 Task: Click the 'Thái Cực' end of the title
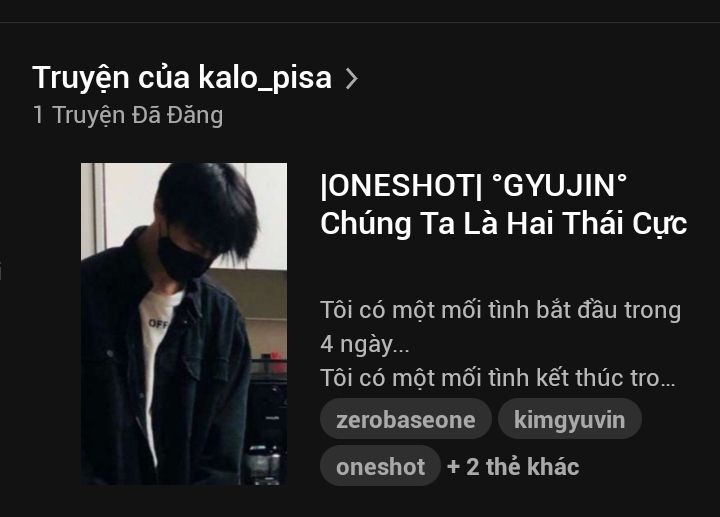point(625,224)
